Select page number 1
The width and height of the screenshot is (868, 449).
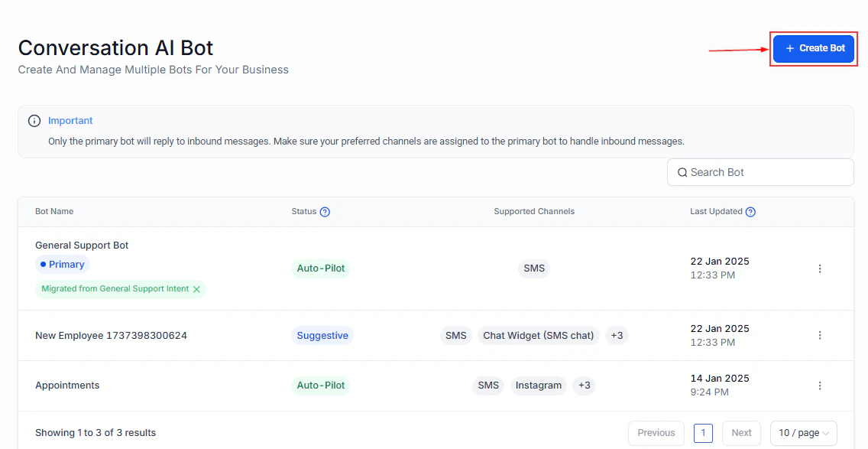(703, 433)
